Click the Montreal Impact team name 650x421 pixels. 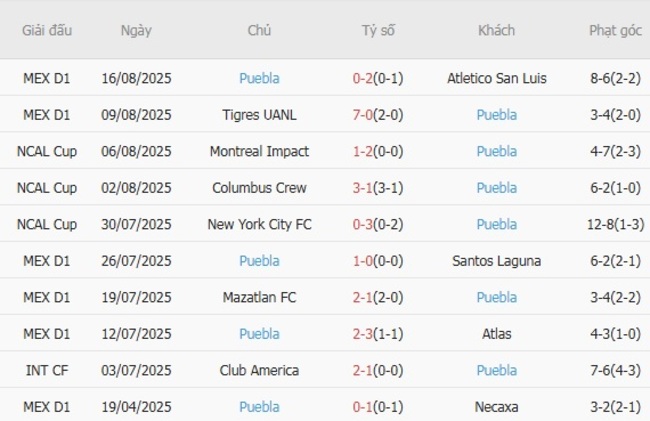[x=259, y=151]
